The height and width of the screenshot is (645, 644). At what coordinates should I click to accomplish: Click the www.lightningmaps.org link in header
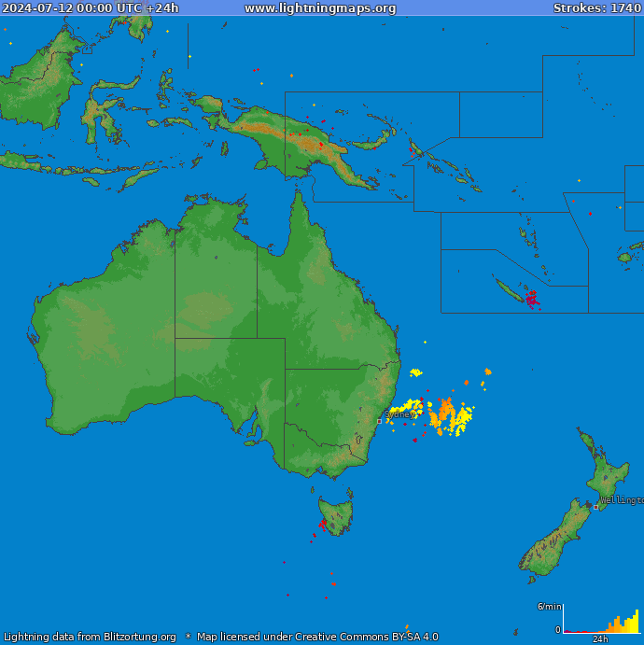pyautogui.click(x=320, y=8)
